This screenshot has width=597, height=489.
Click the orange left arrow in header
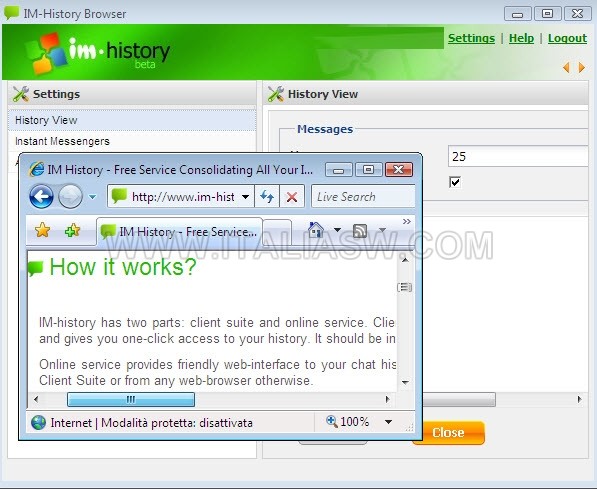tap(566, 67)
